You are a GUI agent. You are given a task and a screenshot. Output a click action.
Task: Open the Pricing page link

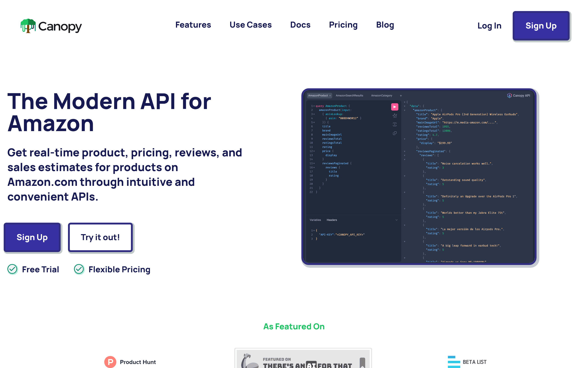[x=343, y=25]
